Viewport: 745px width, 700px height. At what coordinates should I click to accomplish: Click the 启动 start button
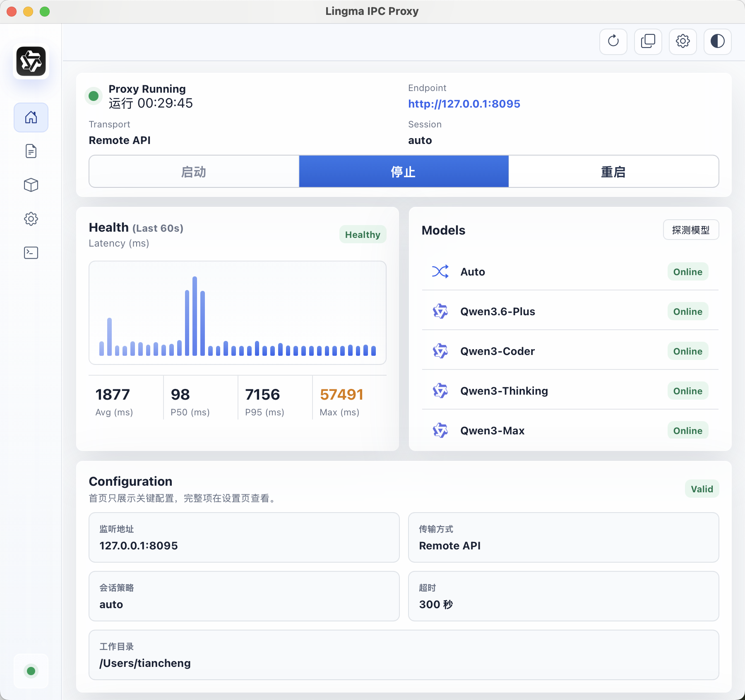point(194,172)
